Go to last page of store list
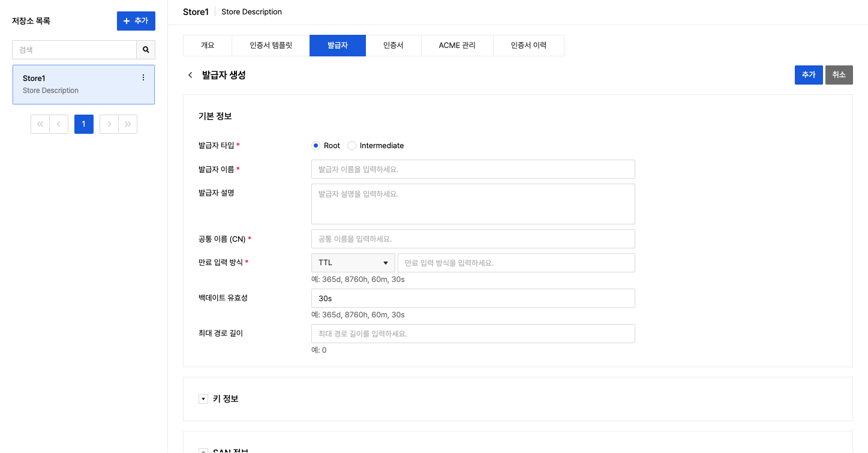This screenshot has height=453, width=868. pos(128,124)
